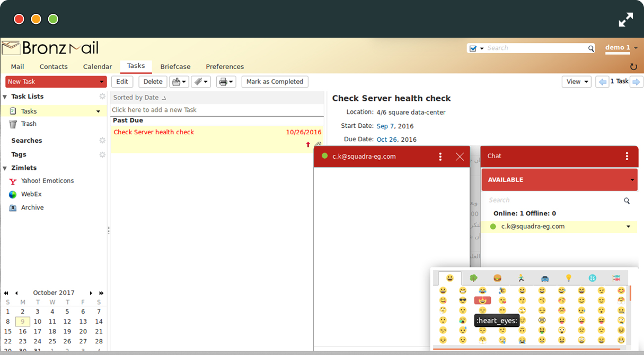Collapse the Task Lists section
This screenshot has height=355, width=644.
(5, 97)
